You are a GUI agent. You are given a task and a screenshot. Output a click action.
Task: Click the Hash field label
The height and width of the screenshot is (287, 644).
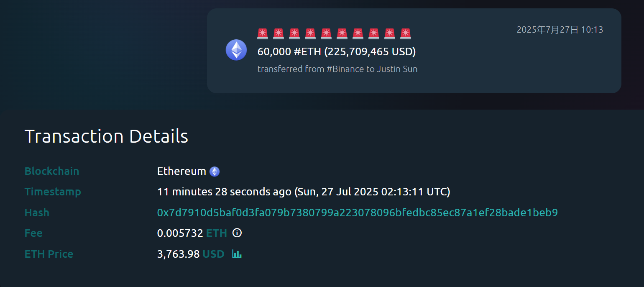click(37, 213)
